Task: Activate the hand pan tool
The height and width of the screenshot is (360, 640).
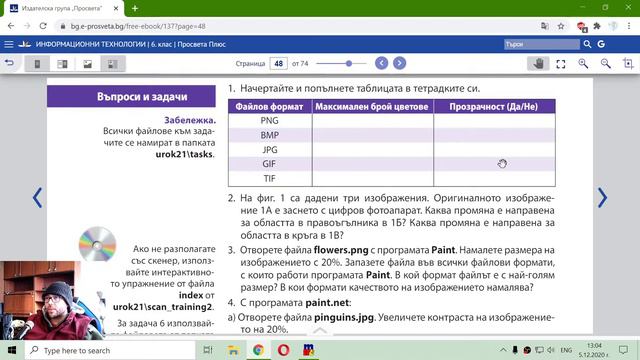Action: tap(538, 63)
